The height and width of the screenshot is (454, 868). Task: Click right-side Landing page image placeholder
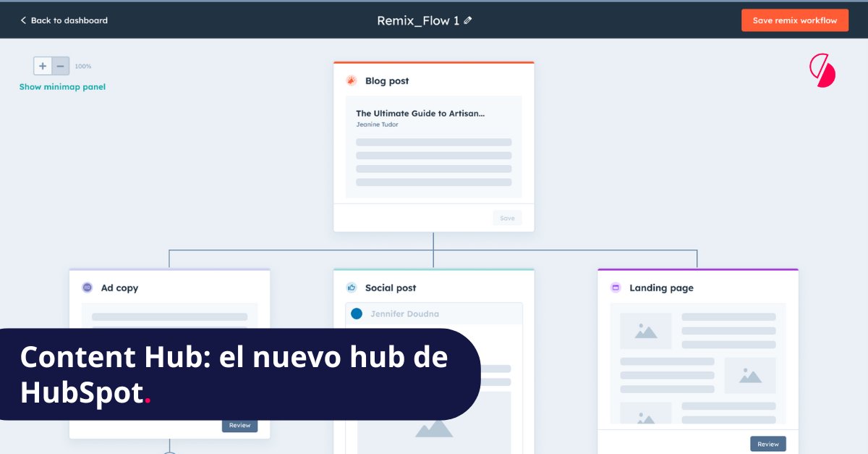click(x=750, y=376)
